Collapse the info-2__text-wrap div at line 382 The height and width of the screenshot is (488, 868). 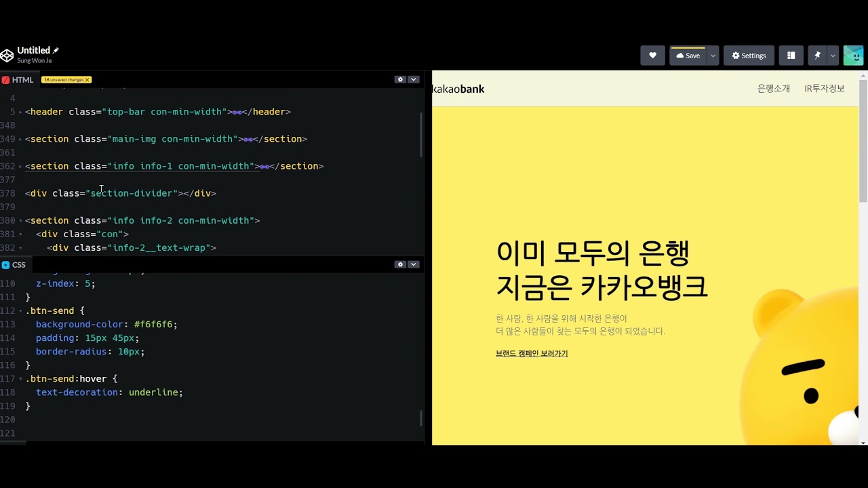[x=21, y=247]
